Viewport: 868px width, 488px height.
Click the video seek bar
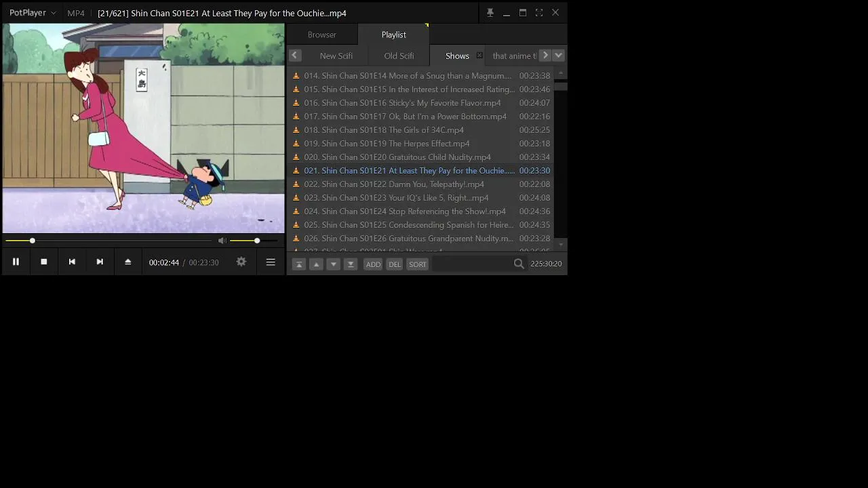pyautogui.click(x=108, y=241)
